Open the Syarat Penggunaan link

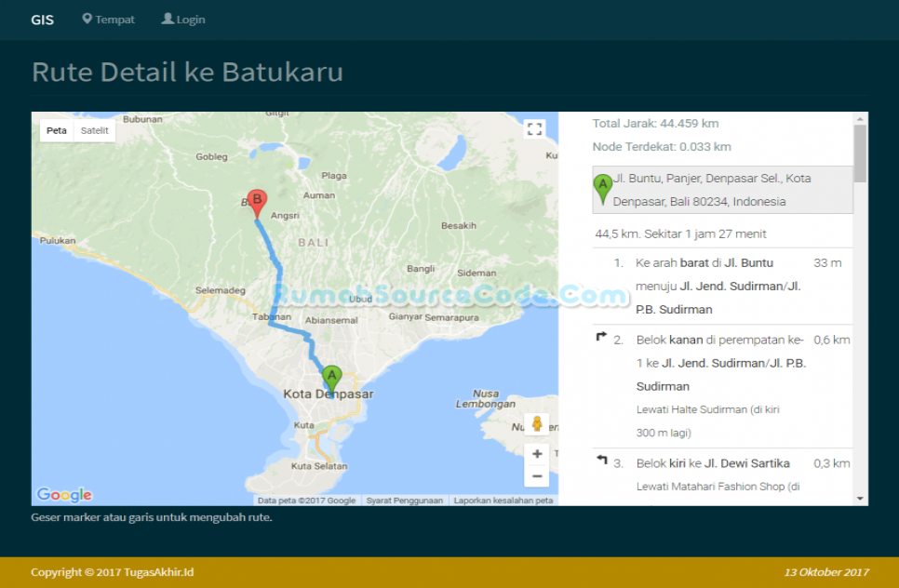point(404,500)
